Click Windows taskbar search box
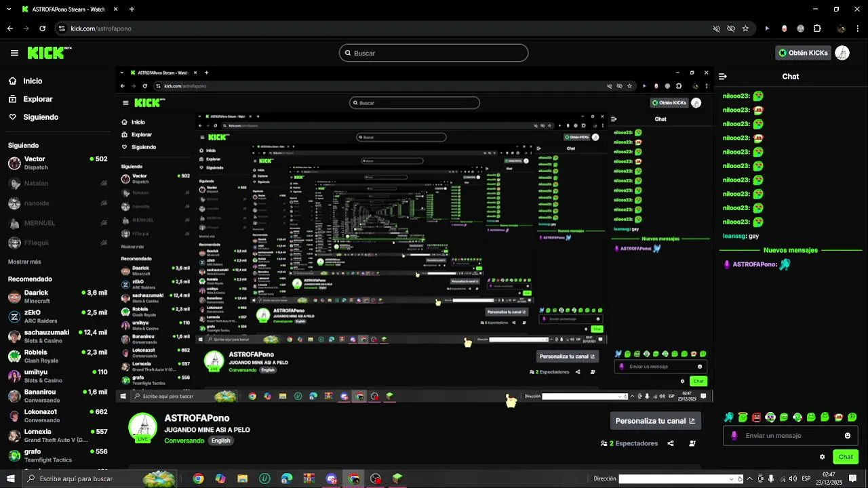Screen dimensions: 868x488 point(100,479)
